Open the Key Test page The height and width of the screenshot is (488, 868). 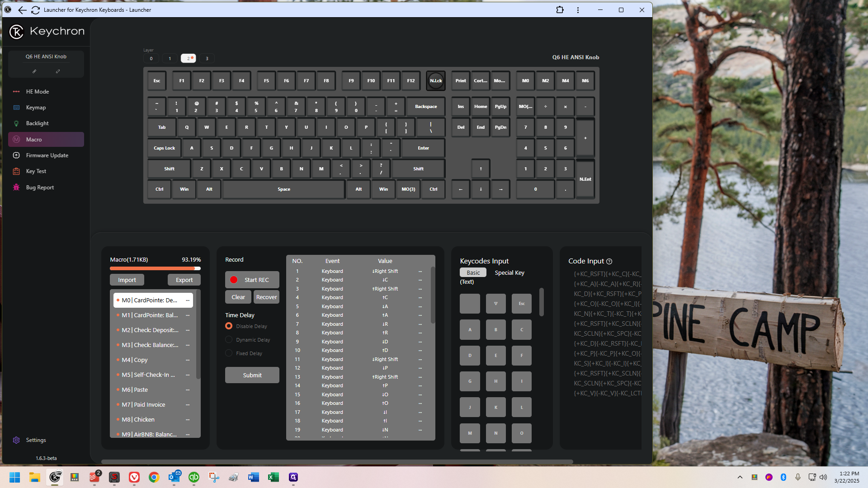pos(36,171)
